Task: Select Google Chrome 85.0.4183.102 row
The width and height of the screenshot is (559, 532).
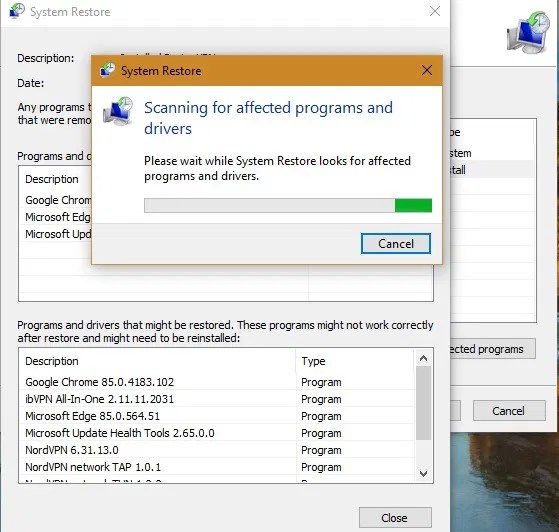Action: 217,382
